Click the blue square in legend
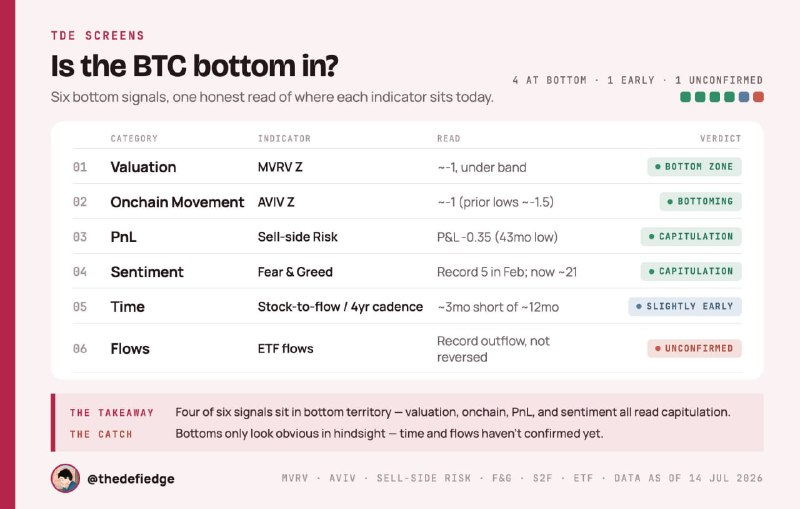This screenshot has height=509, width=800. 744,97
